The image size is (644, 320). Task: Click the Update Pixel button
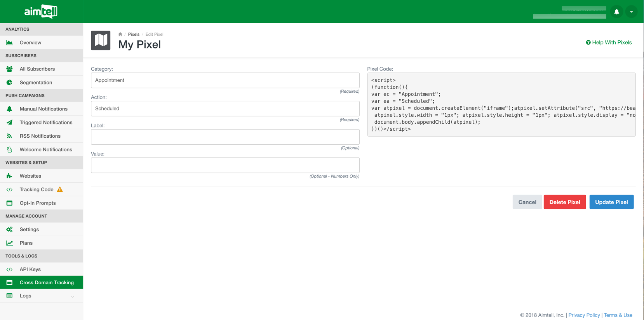click(x=611, y=202)
